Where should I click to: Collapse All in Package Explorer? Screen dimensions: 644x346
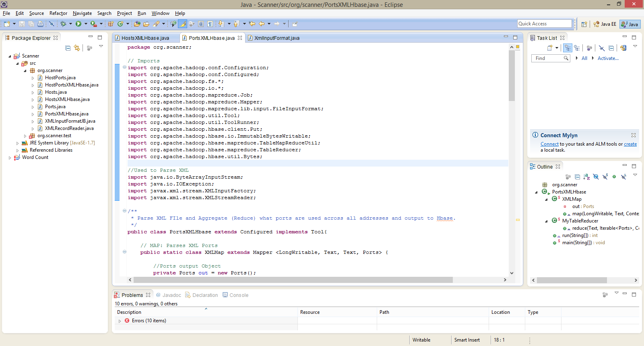click(x=68, y=48)
